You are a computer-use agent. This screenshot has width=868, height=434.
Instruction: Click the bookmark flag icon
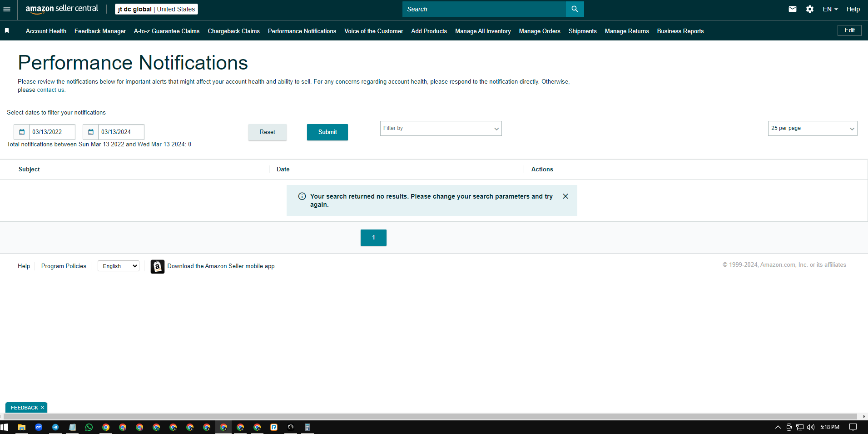pyautogui.click(x=7, y=30)
